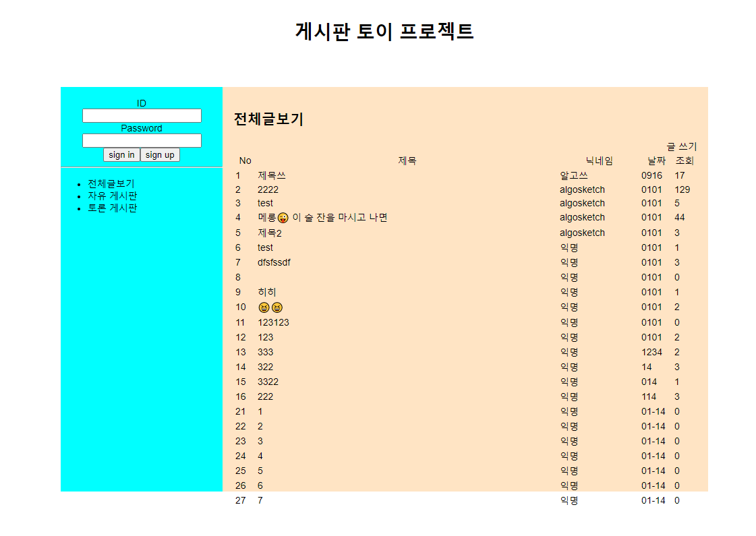
Task: Click date 0916 in the first row
Action: click(652, 175)
